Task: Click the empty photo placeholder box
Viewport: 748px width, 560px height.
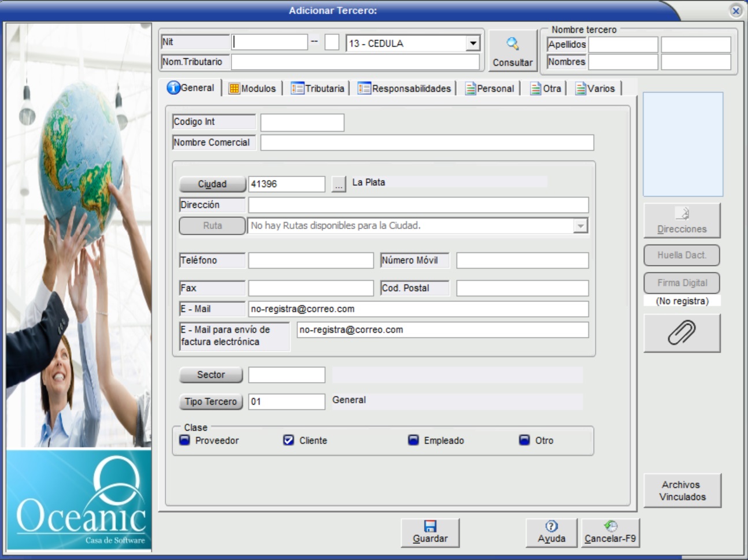Action: 683,144
